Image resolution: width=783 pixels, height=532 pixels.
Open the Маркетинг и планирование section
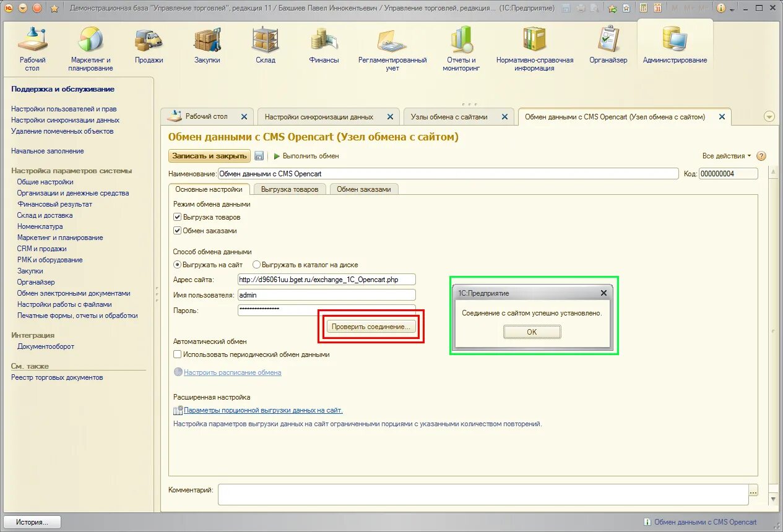[x=90, y=49]
